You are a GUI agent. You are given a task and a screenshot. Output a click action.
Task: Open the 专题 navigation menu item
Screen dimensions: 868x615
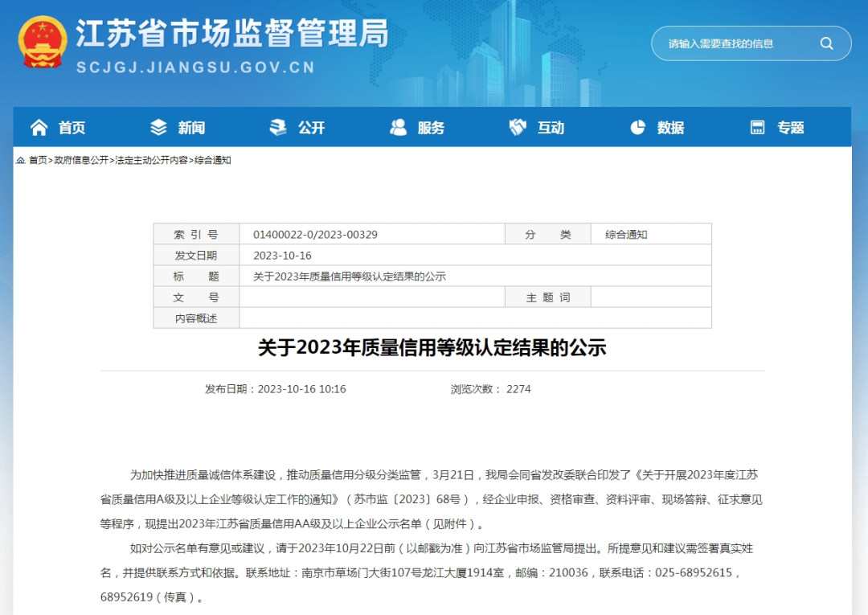pos(791,128)
